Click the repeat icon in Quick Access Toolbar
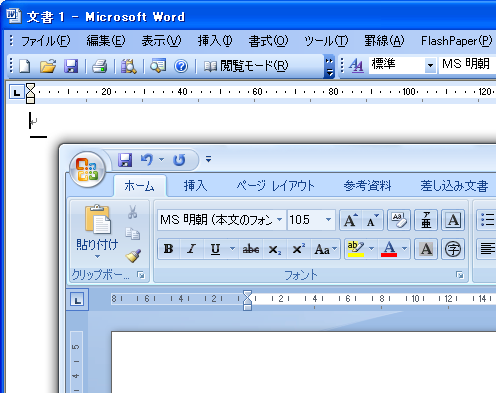The width and height of the screenshot is (496, 393). (x=179, y=160)
